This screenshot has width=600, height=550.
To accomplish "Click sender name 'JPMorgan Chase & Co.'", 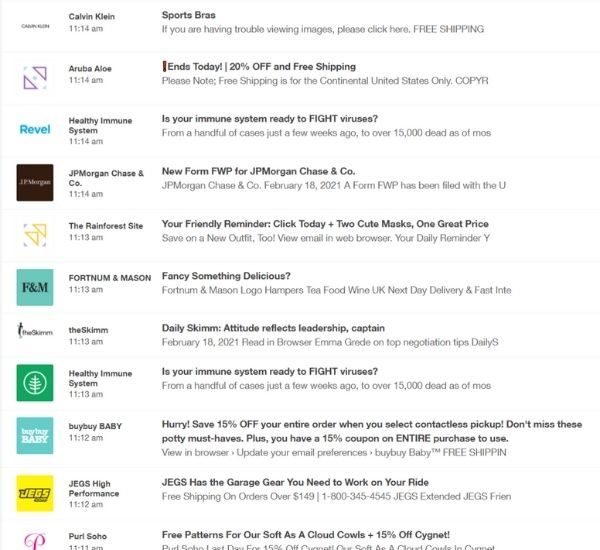I will tap(106, 178).
